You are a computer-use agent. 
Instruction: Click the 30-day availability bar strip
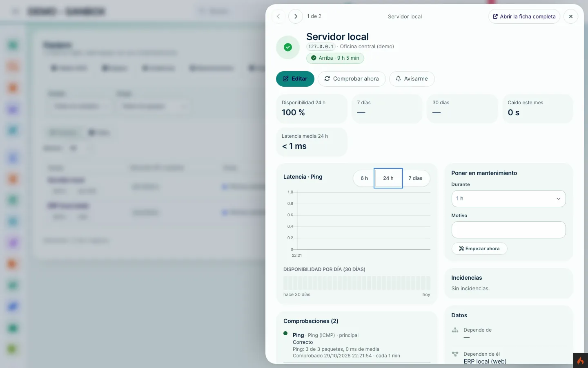pos(357,283)
